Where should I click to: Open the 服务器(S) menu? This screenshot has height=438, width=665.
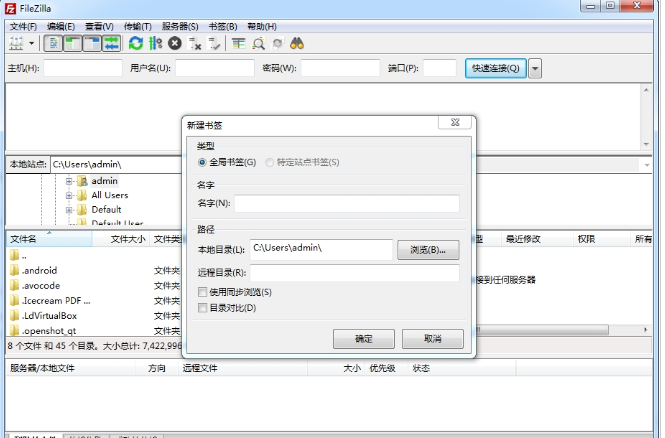point(180,27)
